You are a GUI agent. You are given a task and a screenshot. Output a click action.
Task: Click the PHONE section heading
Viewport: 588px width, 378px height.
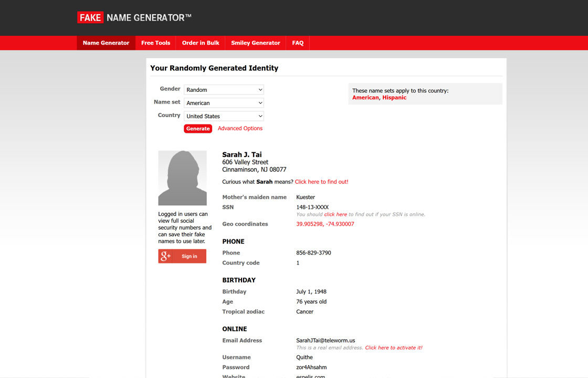[x=233, y=241]
